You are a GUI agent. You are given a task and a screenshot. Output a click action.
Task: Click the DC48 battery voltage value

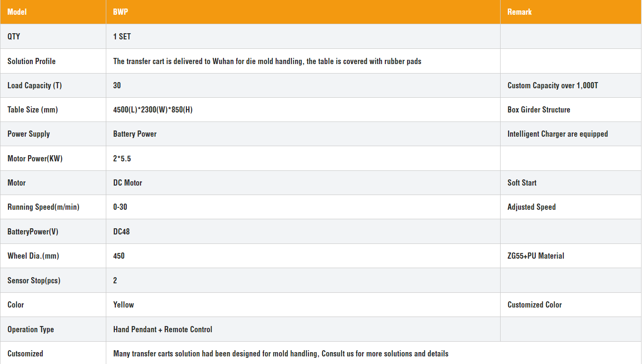pos(121,232)
